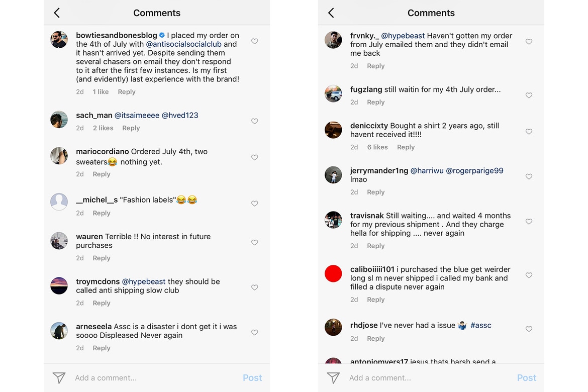
Task: Open __michel__s default avatar
Action: pos(59,202)
